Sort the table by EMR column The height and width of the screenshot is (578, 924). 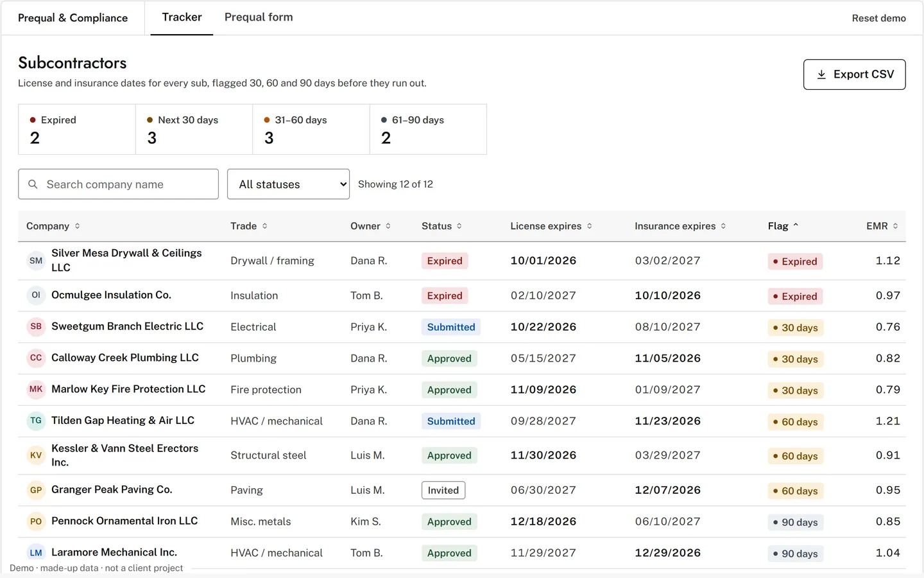(882, 226)
